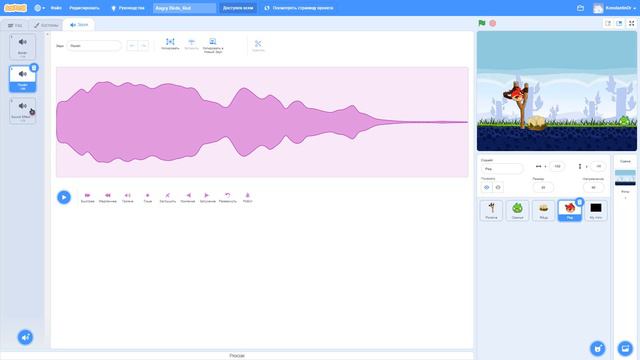
Task: Hide the sprite with crossed-eye toggle
Action: click(x=498, y=187)
